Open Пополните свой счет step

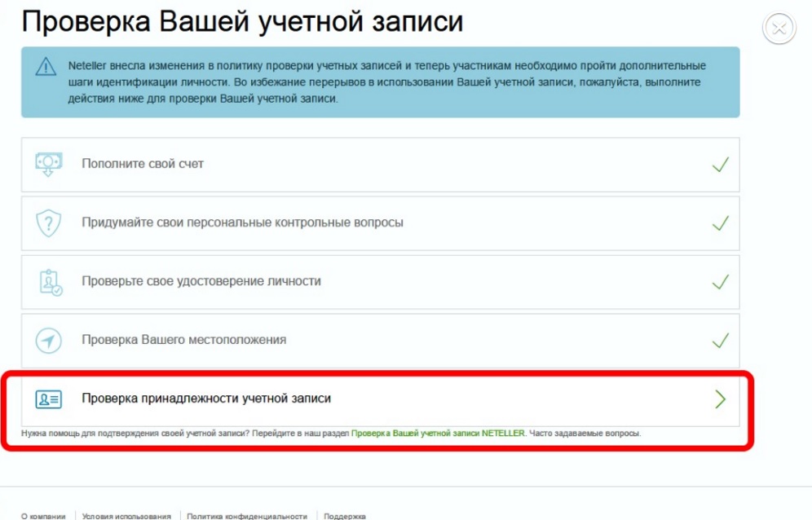(x=380, y=165)
